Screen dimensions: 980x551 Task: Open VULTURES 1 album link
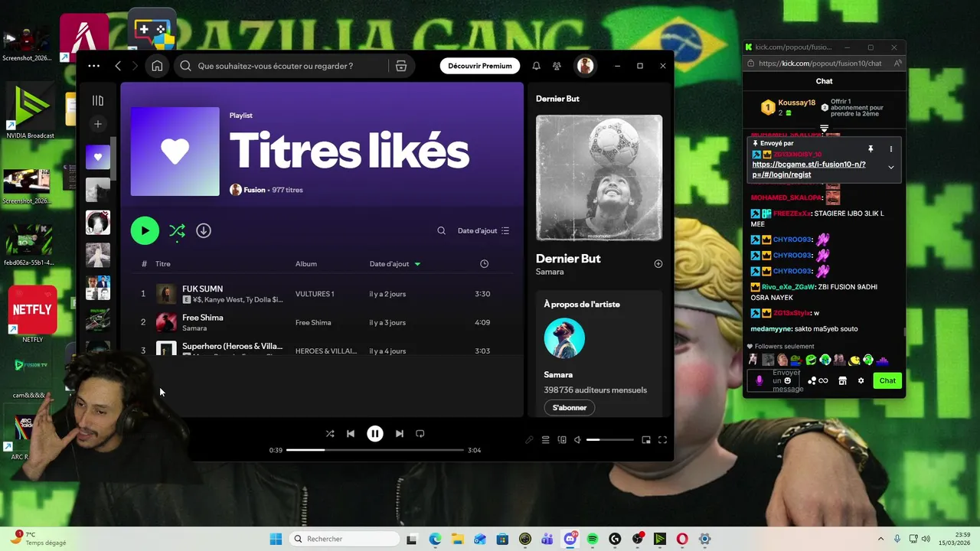[x=315, y=294]
